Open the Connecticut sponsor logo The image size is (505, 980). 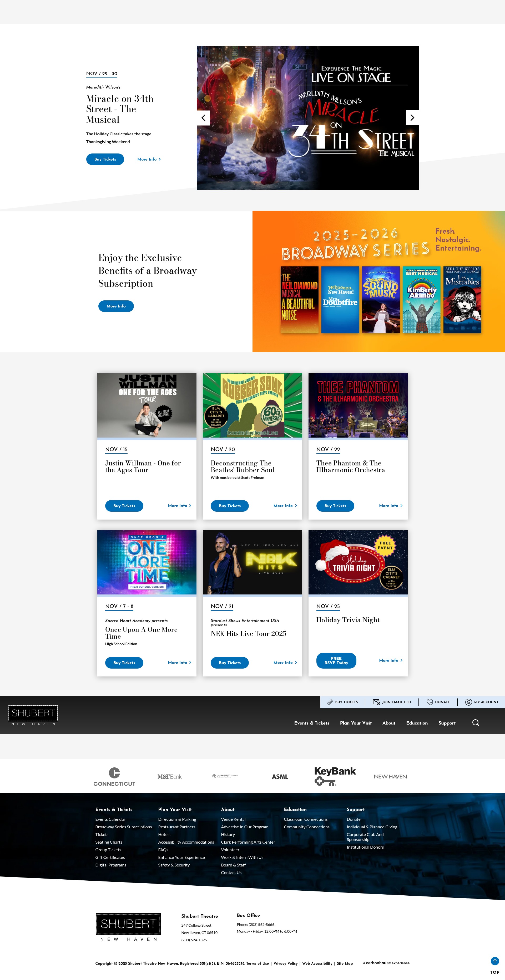point(114,777)
